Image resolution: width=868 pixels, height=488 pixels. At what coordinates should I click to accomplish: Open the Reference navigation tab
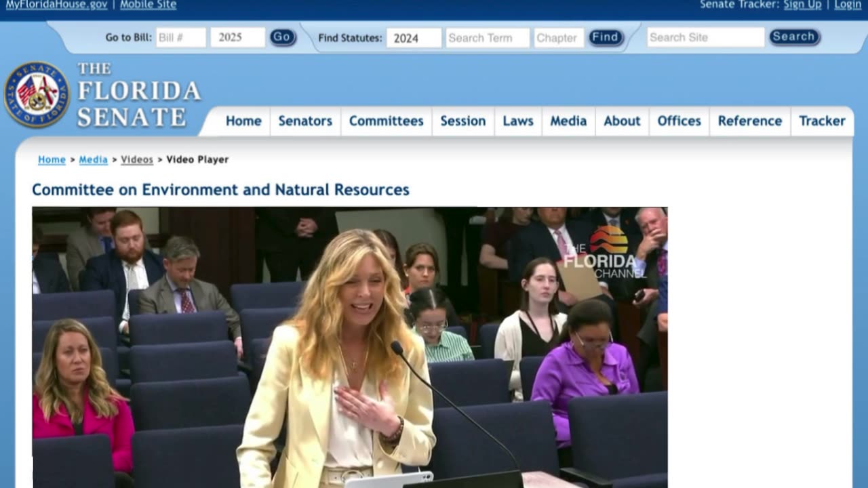tap(750, 121)
